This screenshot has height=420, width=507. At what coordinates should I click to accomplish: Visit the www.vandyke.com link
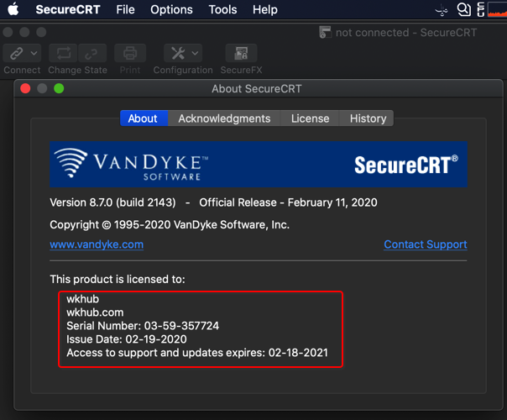pyautogui.click(x=97, y=244)
